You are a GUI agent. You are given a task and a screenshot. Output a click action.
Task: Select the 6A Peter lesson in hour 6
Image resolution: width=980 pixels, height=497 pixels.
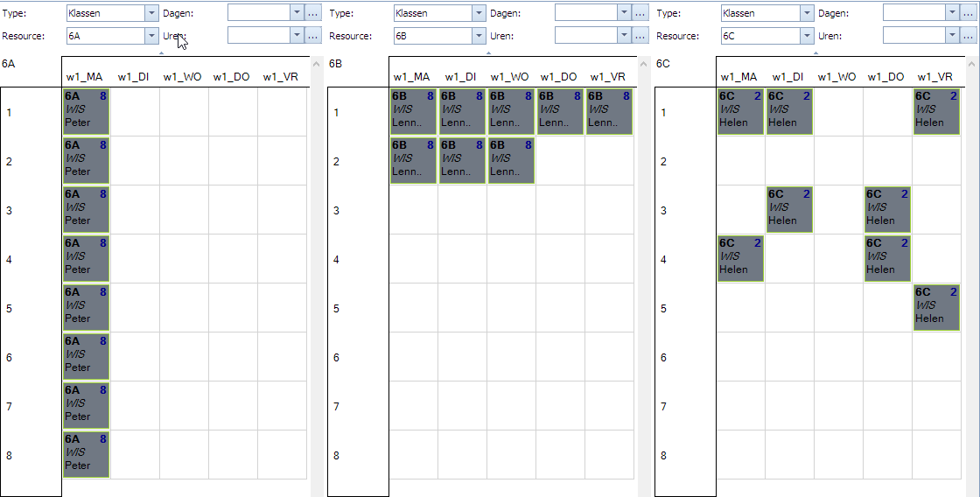pyautogui.click(x=87, y=357)
